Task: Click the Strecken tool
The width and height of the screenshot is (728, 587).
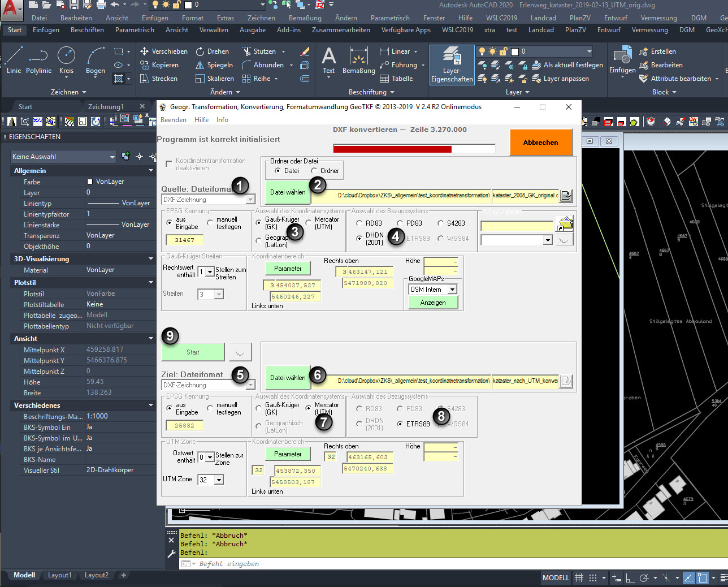Action: pos(159,79)
